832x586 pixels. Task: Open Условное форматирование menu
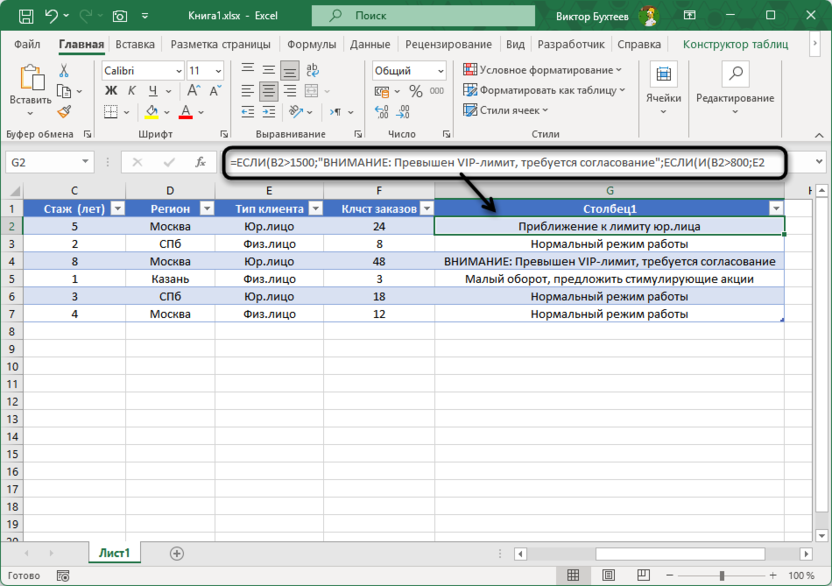(x=543, y=70)
